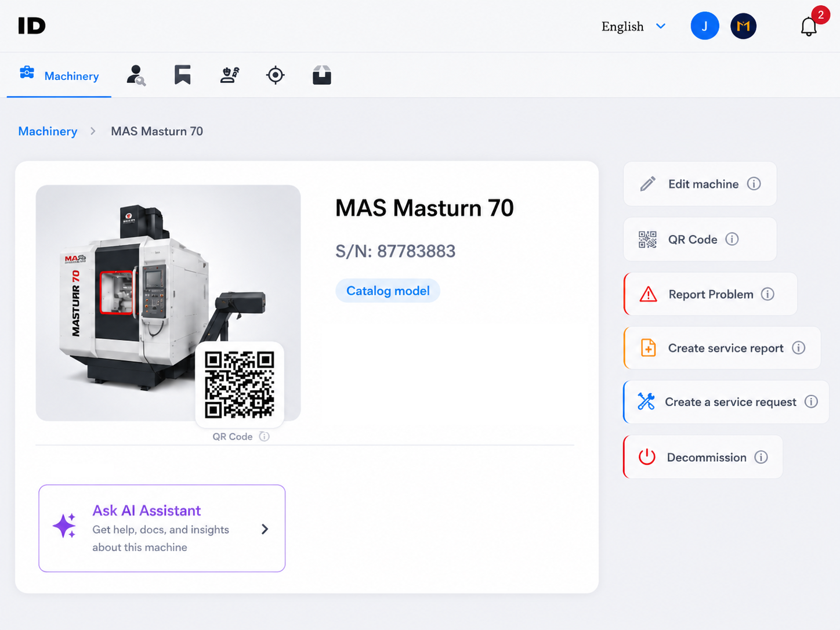Image resolution: width=840 pixels, height=630 pixels.
Task: Click Create service report button
Action: [722, 348]
